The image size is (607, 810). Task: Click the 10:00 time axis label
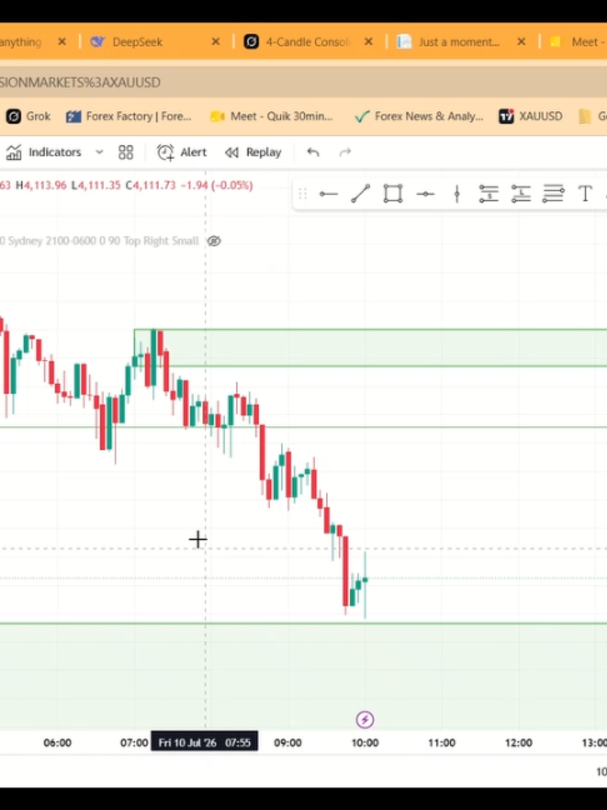pos(365,742)
